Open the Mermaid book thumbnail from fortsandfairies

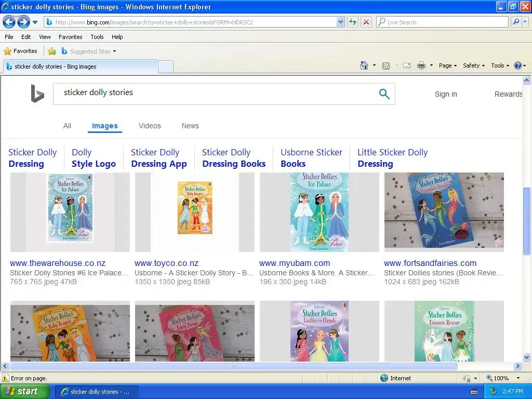coord(444,212)
